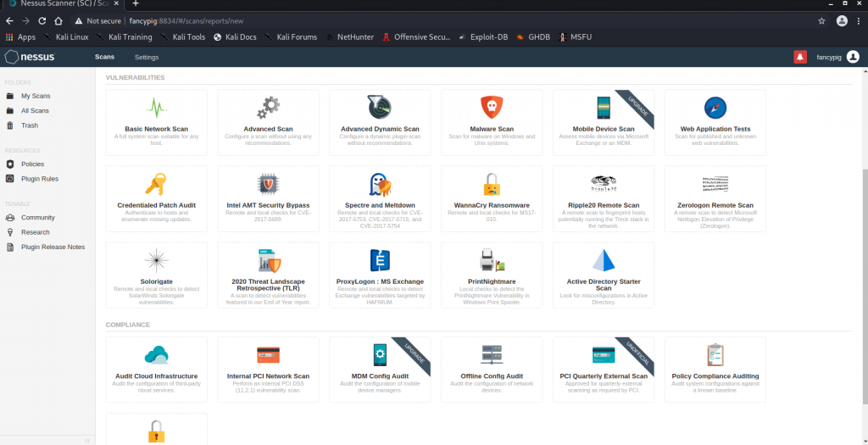Open the Trash folder
This screenshot has width=868, height=445.
(x=30, y=125)
